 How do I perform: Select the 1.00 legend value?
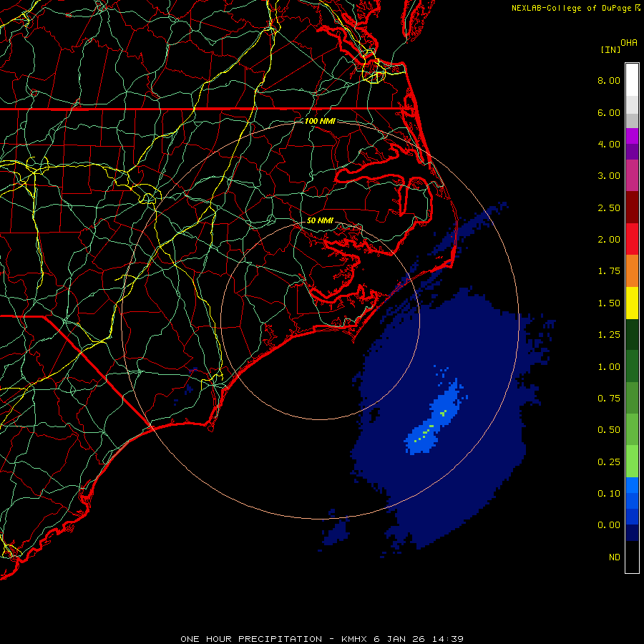pyautogui.click(x=609, y=367)
